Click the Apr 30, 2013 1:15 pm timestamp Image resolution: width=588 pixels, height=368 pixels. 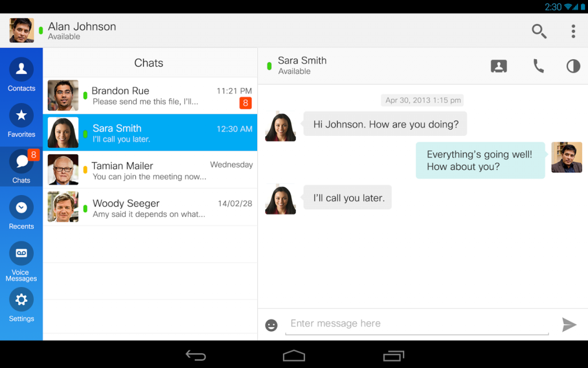pyautogui.click(x=423, y=100)
